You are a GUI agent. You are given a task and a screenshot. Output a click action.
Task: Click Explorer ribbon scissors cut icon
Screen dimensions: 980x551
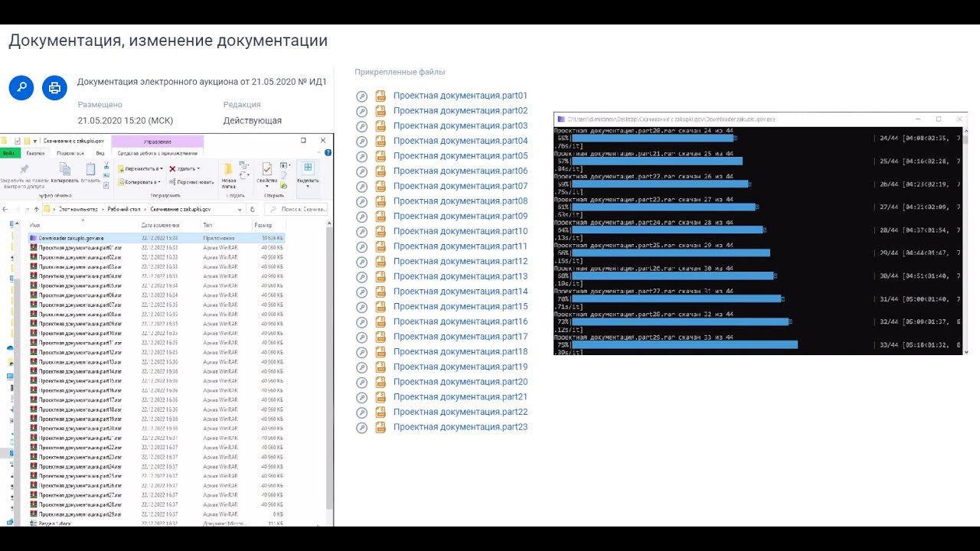[106, 165]
